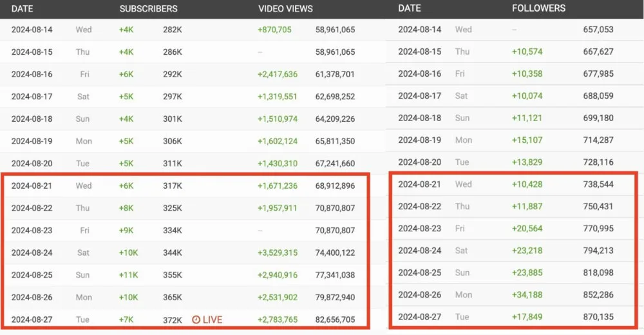Click the clock icon beside LIVE

pos(196,320)
